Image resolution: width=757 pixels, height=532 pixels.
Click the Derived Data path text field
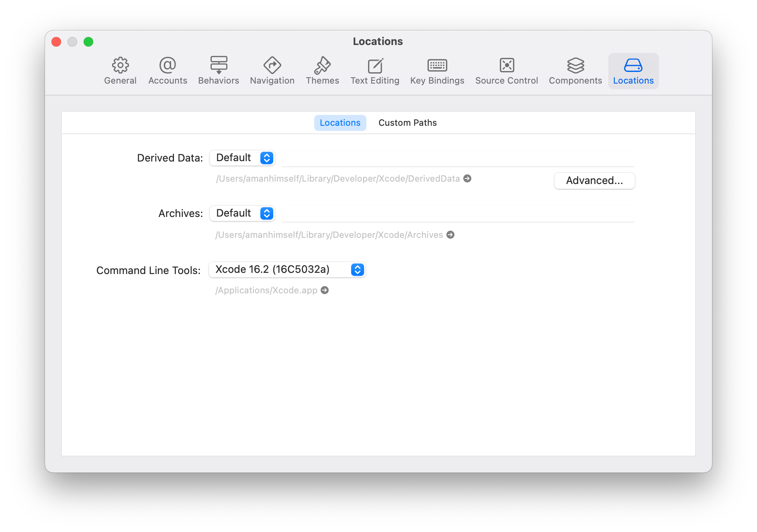(458, 158)
